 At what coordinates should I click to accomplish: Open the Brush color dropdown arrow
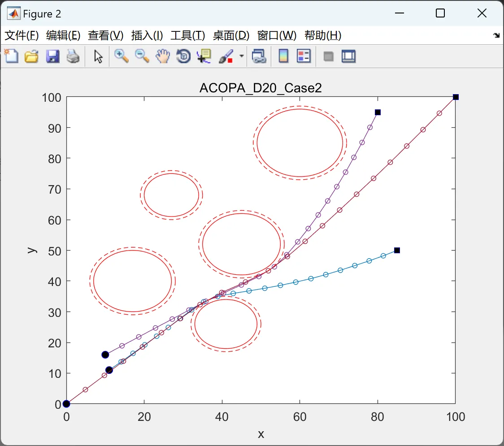point(241,56)
